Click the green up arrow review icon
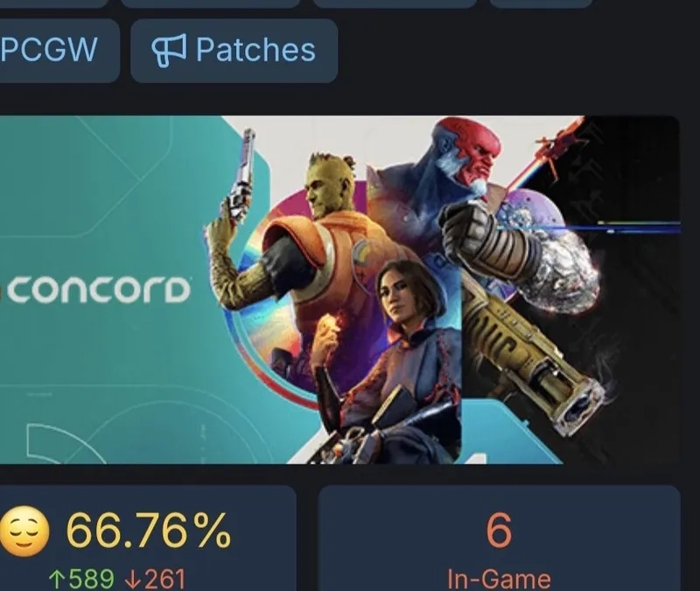Screen dimensions: 700x591 pyautogui.click(x=57, y=580)
